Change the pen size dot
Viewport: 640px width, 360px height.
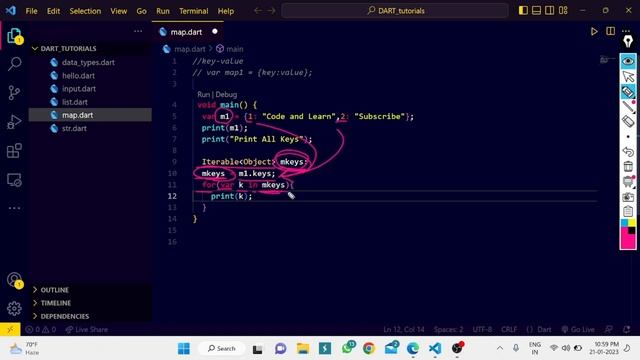coord(628,136)
